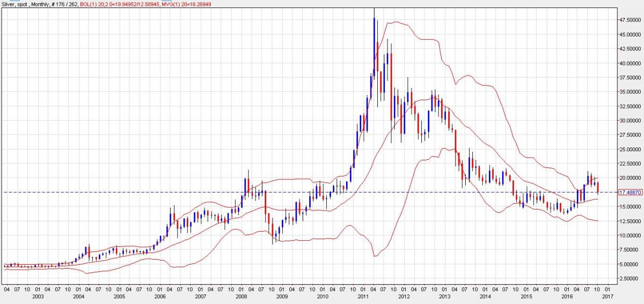Select the 2008 year label on time axis

pos(241,296)
